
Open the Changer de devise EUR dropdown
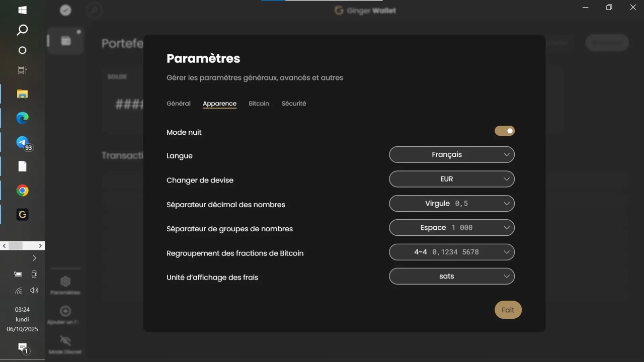click(452, 179)
